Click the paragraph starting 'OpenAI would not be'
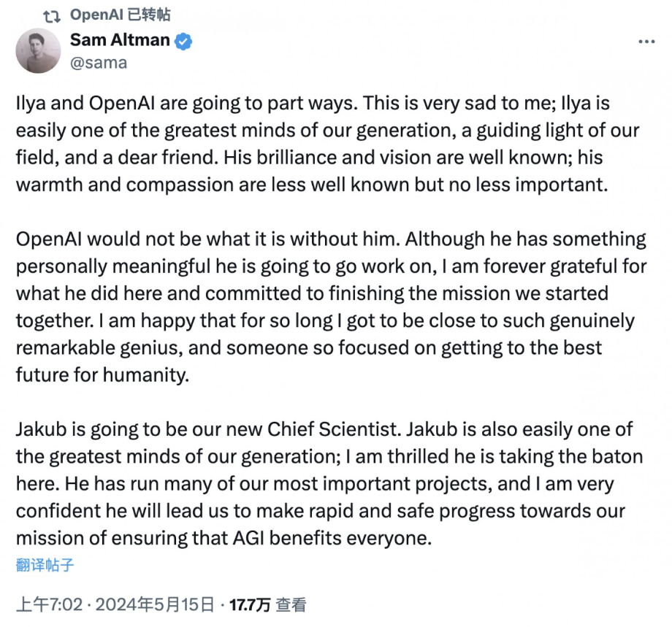The height and width of the screenshot is (627, 672). coord(332,307)
